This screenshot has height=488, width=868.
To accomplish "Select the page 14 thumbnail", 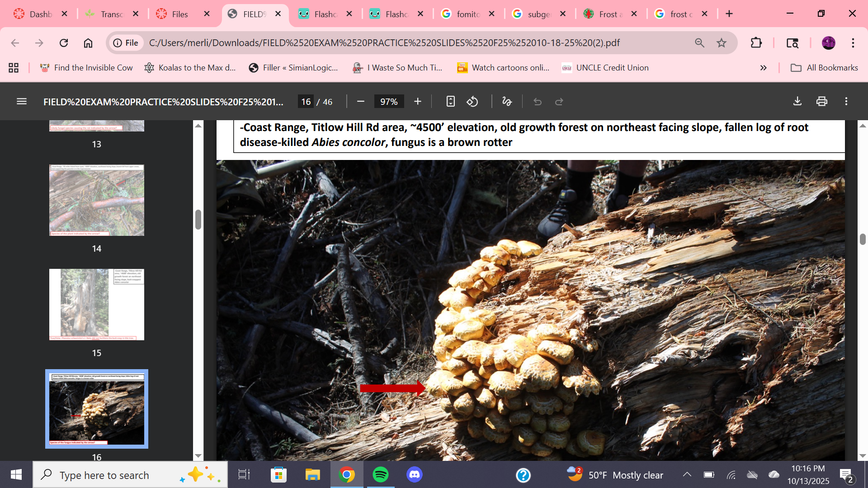I will click(x=96, y=200).
